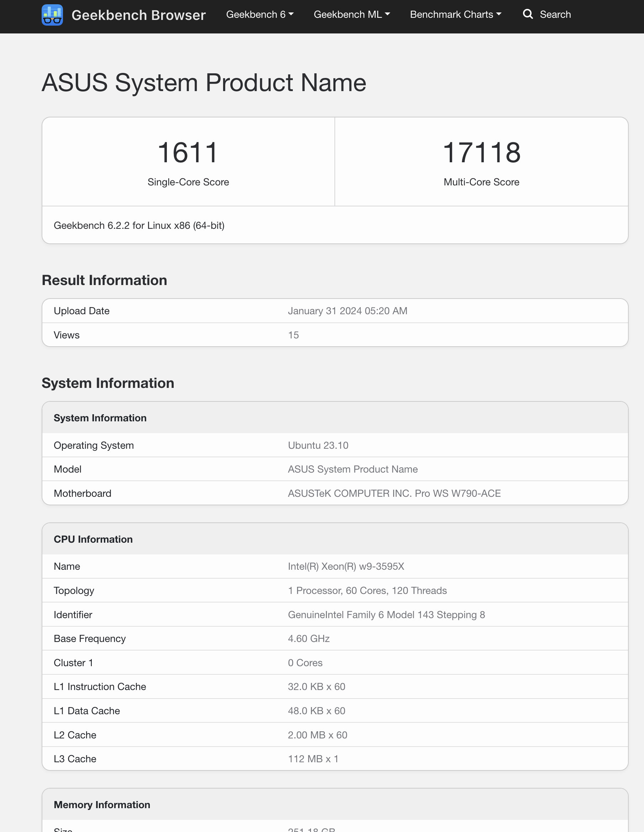Click the Memory Information table header
This screenshot has width=644, height=832.
335,805
